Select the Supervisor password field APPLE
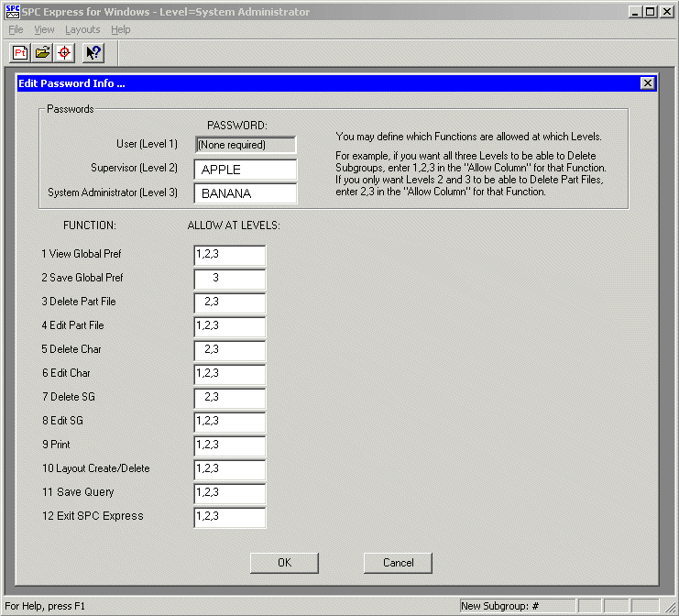 click(246, 170)
